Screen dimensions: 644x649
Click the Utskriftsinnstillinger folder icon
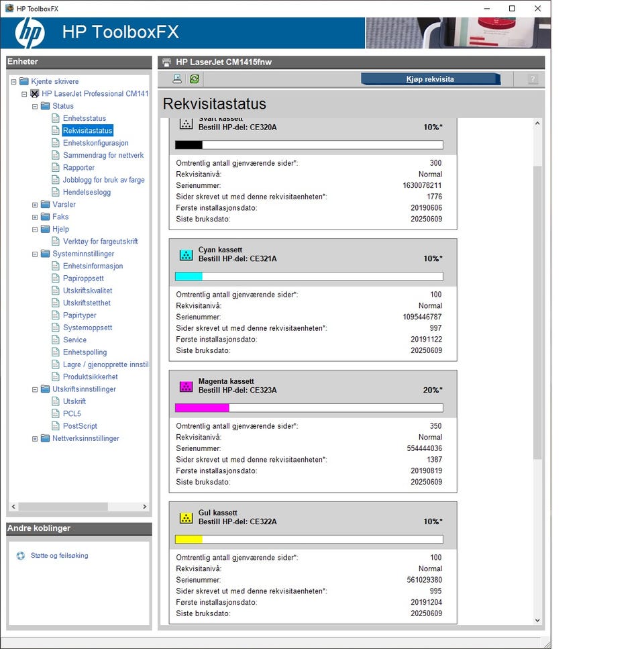click(46, 389)
